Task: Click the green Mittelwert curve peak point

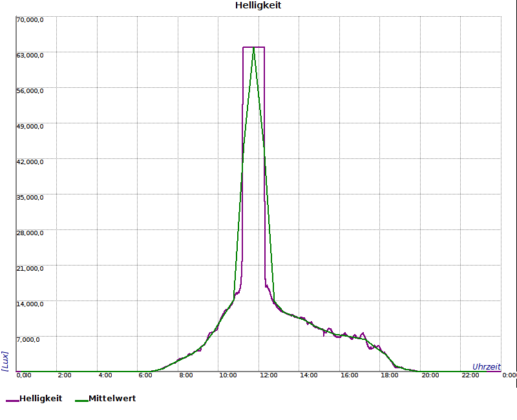Action: coord(253,48)
